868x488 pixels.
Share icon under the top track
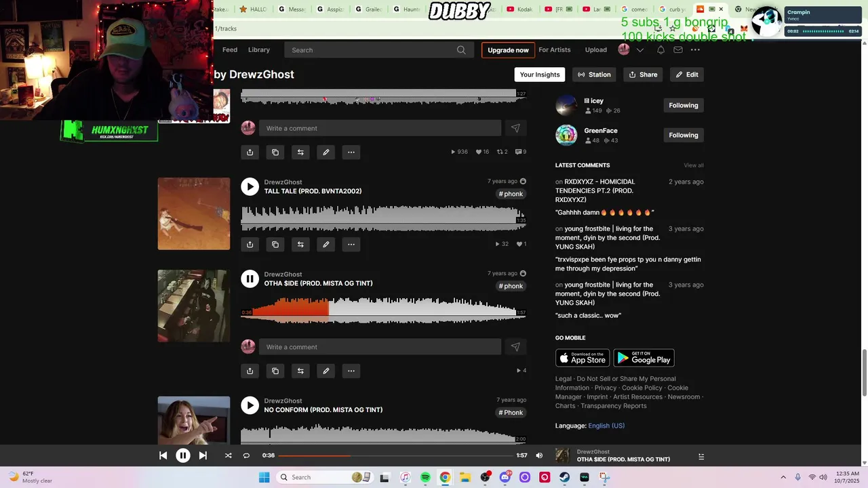pos(250,152)
